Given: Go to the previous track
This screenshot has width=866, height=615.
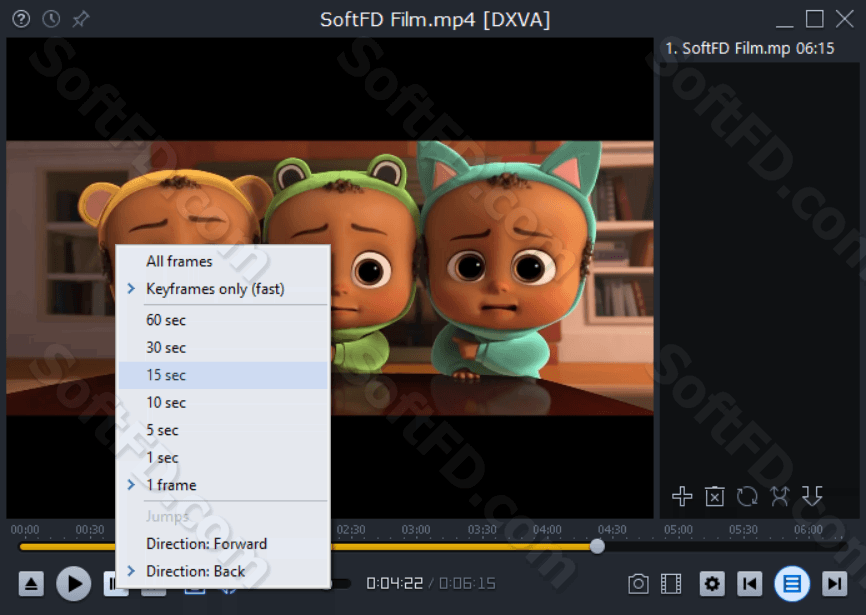Looking at the screenshot, I should [749, 584].
